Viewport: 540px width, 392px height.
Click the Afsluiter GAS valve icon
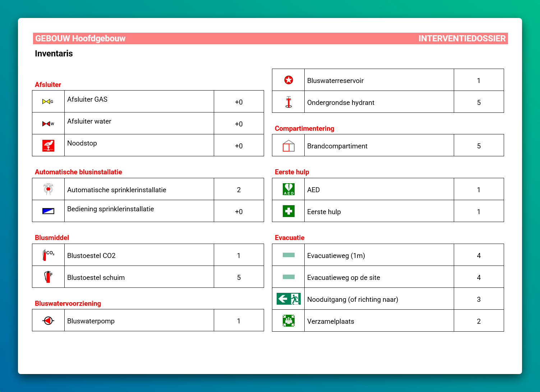click(x=48, y=102)
